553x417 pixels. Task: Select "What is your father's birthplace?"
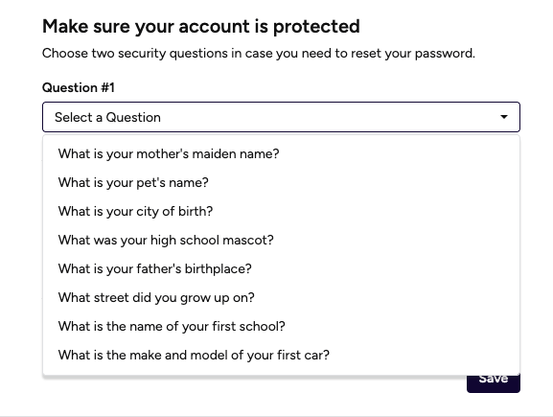click(281, 269)
